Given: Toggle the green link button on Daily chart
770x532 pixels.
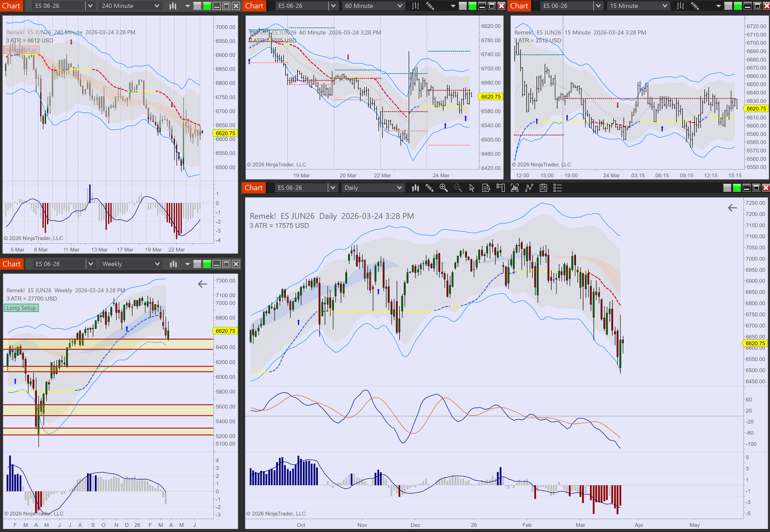Looking at the screenshot, I should (737, 188).
